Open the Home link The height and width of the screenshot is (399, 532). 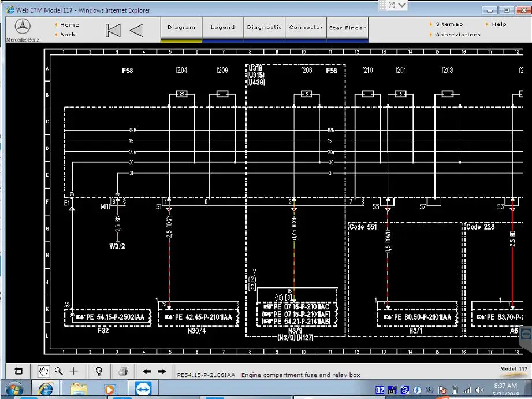tap(69, 25)
